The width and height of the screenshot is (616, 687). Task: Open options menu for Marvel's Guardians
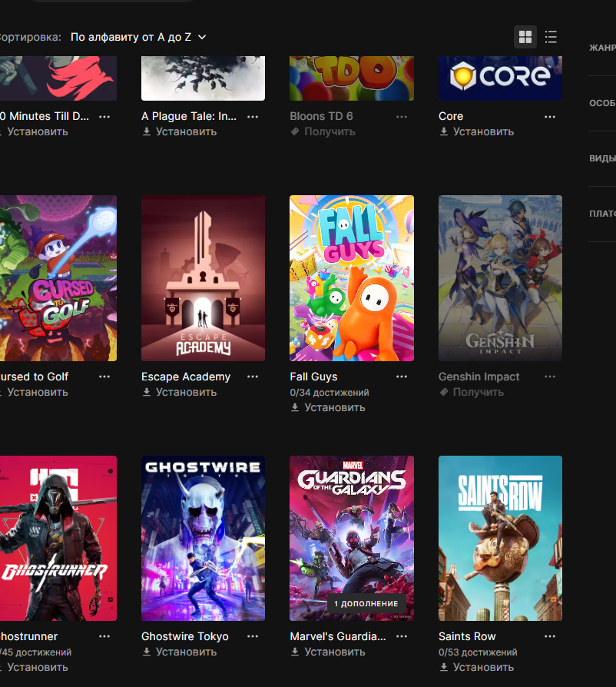pos(402,636)
